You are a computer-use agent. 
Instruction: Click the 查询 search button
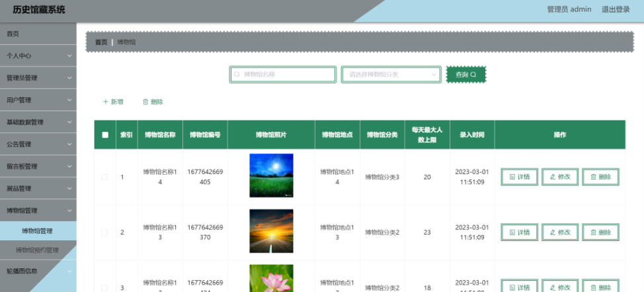click(466, 74)
